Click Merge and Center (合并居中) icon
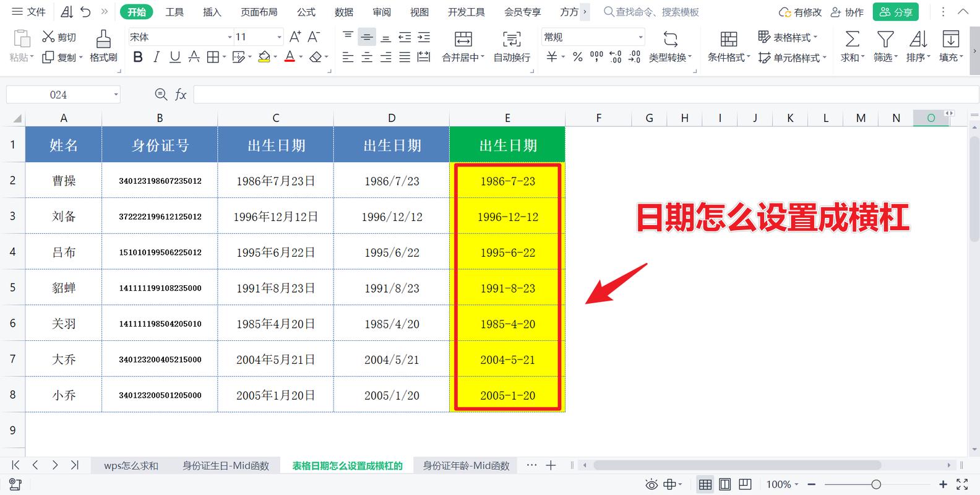The image size is (980, 495). pos(463,40)
